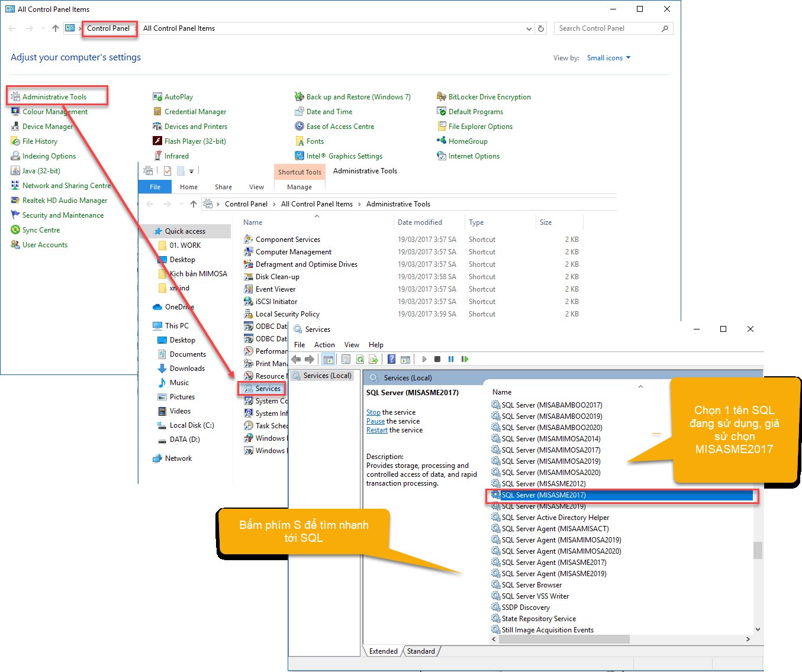Open the Action menu in Services
This screenshot has width=802, height=672.
point(324,345)
